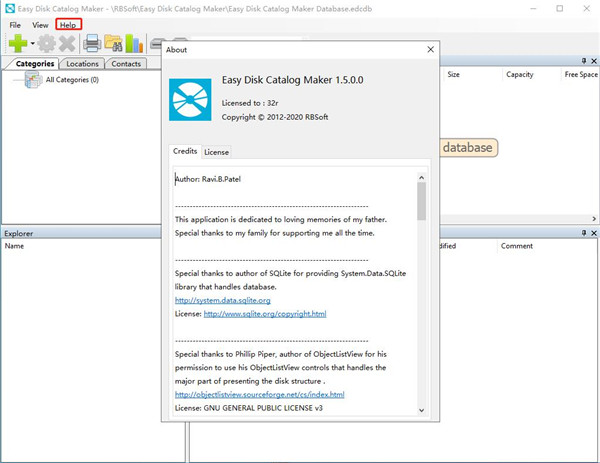Open the Help menu
The width and height of the screenshot is (600, 463).
click(69, 24)
